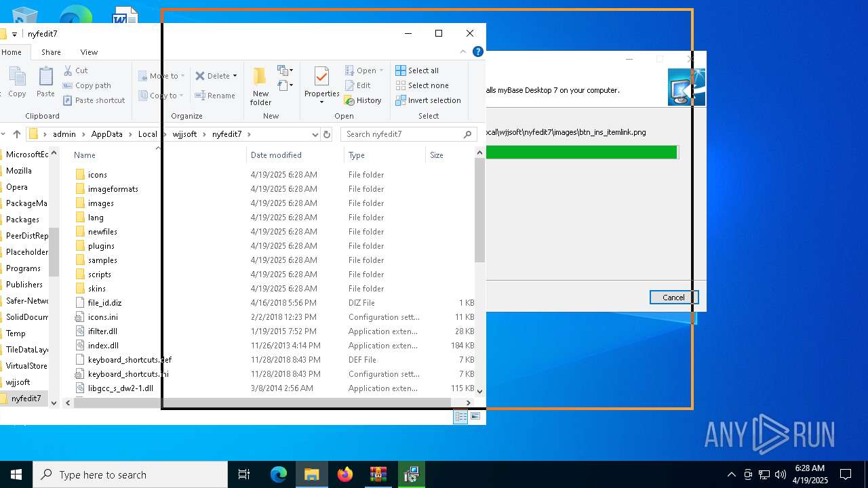Expand Copy to dropdown
Screen dimensions: 868x488
[181, 96]
